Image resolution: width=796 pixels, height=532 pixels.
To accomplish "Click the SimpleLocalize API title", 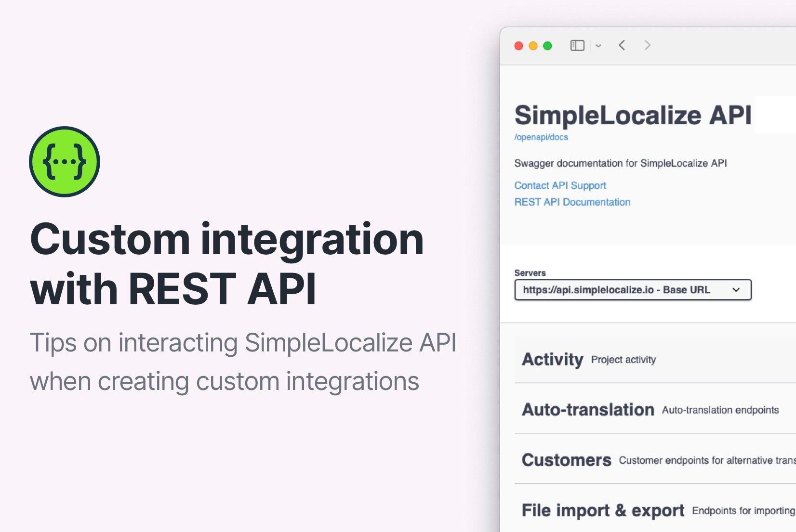I will click(x=633, y=116).
